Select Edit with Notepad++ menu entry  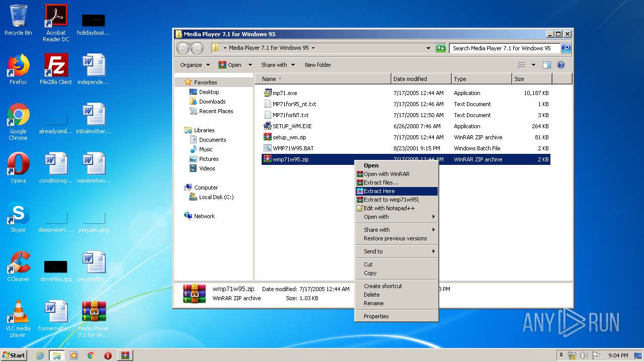pyautogui.click(x=396, y=208)
